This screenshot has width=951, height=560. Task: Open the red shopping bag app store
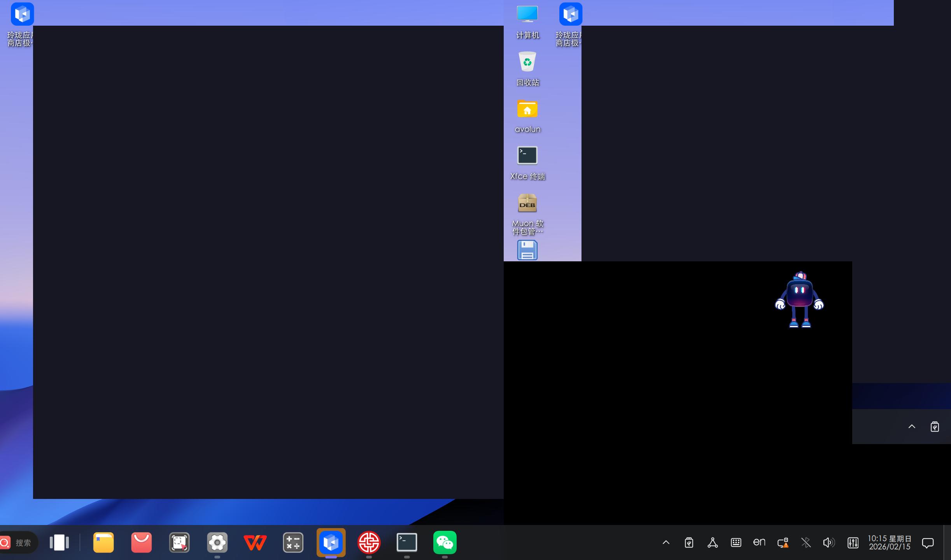[141, 542]
